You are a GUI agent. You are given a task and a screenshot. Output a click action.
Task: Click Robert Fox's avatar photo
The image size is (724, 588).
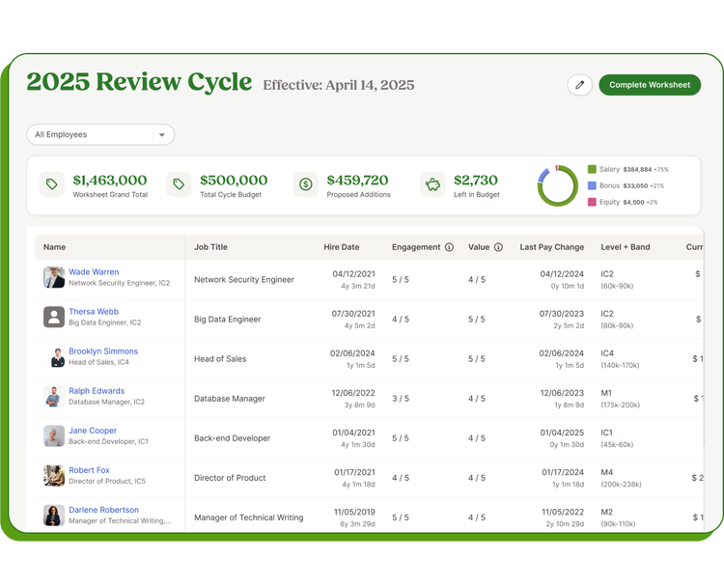coord(54,476)
